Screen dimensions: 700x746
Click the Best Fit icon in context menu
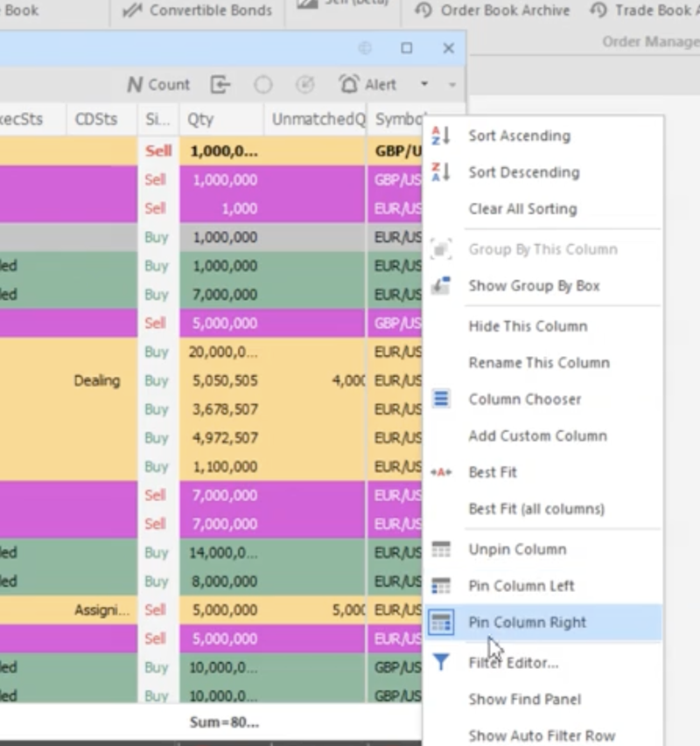point(442,472)
